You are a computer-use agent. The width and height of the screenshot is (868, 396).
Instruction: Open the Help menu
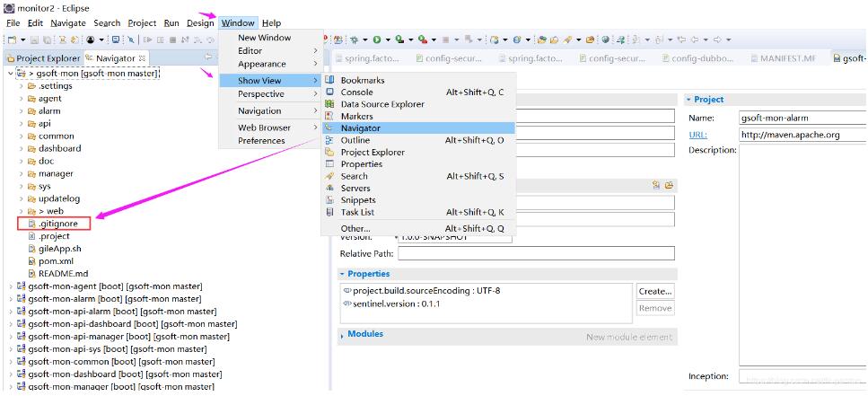[x=271, y=22]
